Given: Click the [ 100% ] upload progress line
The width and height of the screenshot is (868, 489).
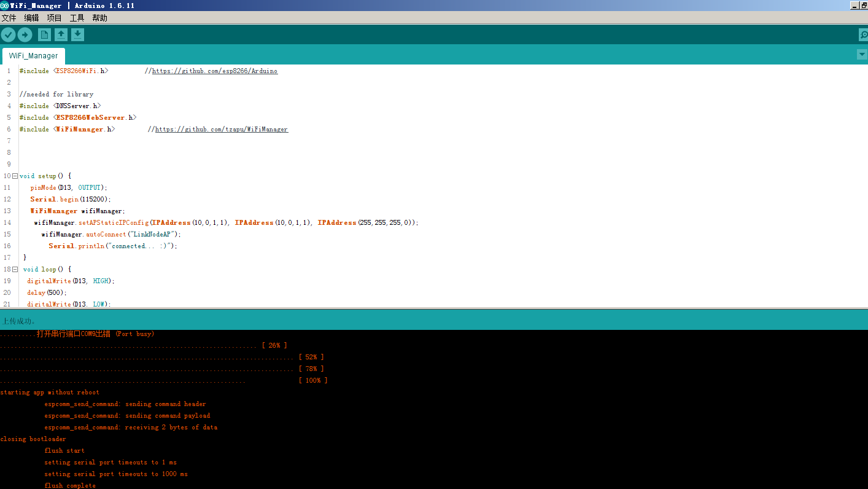Looking at the screenshot, I should tap(164, 381).
